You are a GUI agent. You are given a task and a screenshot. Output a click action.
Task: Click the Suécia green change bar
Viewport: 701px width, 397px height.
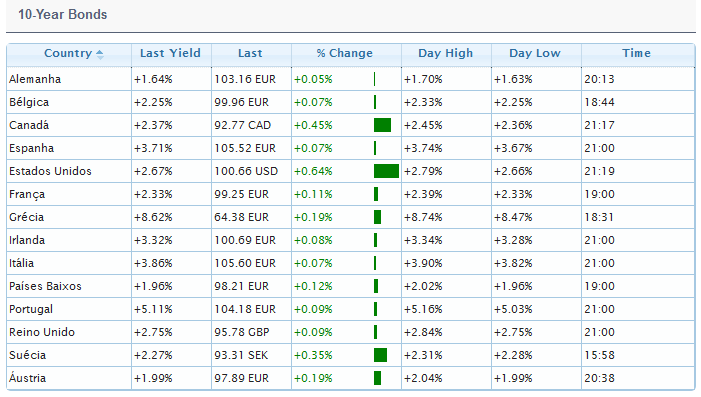tap(380, 355)
